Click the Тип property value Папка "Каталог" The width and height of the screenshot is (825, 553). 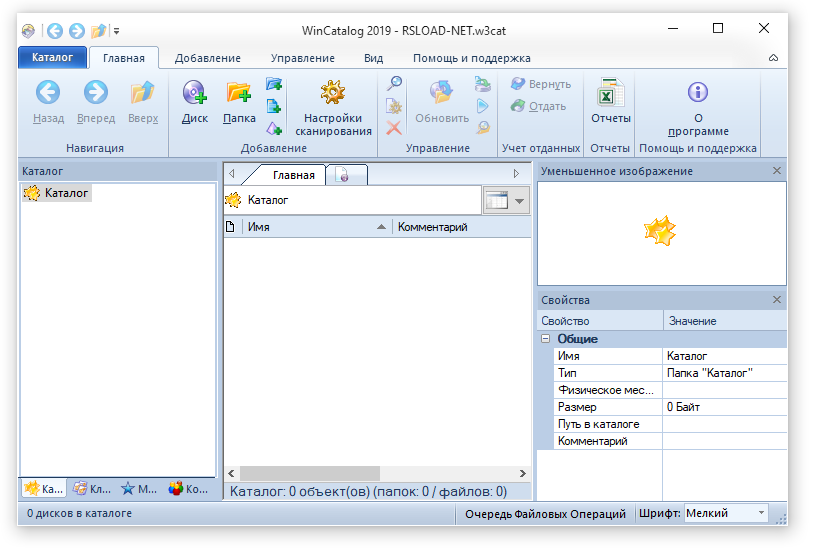pyautogui.click(x=724, y=373)
